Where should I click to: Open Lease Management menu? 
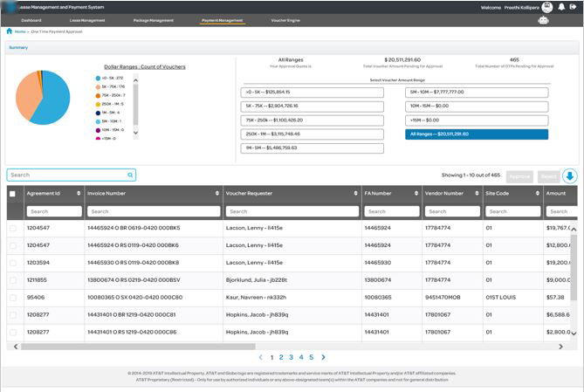87,20
